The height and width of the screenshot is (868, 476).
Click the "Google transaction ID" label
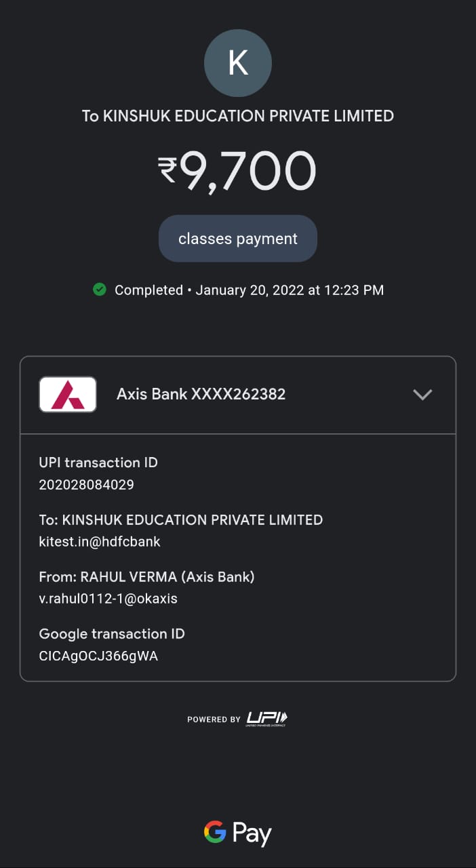click(112, 634)
